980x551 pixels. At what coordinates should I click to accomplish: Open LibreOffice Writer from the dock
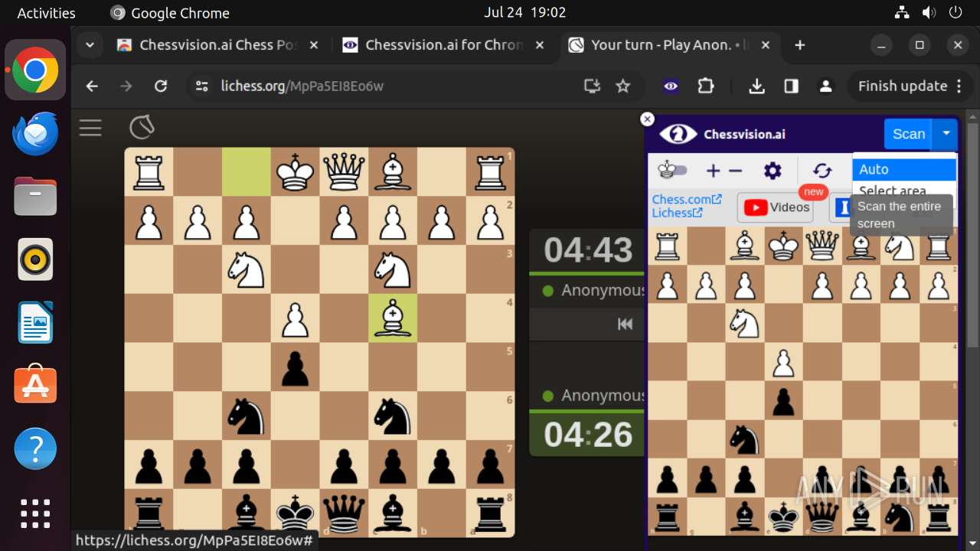tap(35, 322)
